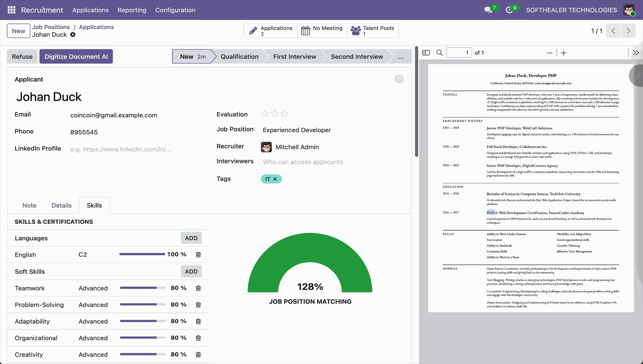
Task: Delete the English language skill
Action: 198,255
